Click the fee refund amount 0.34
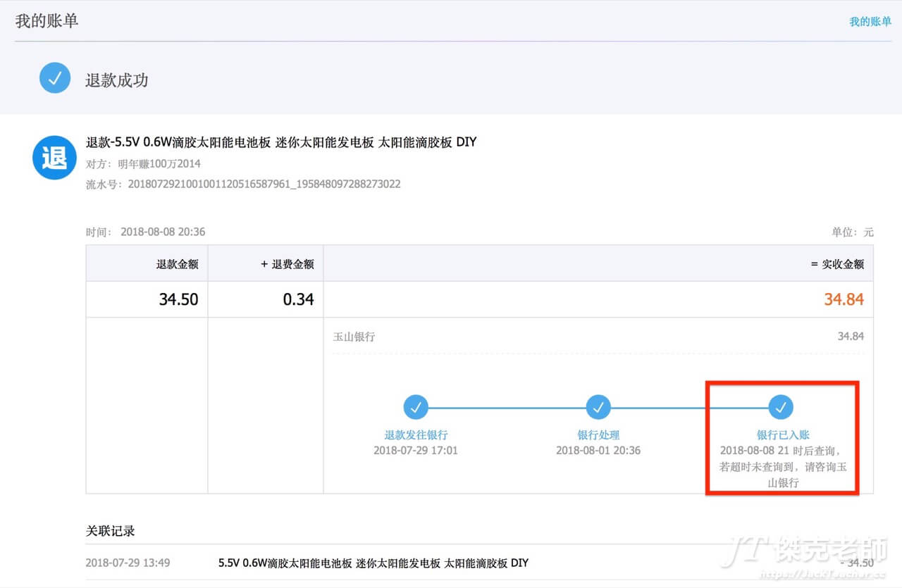This screenshot has width=902, height=588. pyautogui.click(x=299, y=299)
